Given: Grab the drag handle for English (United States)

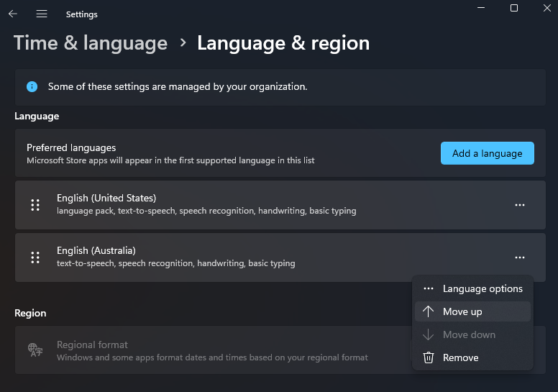Looking at the screenshot, I should [x=35, y=205].
